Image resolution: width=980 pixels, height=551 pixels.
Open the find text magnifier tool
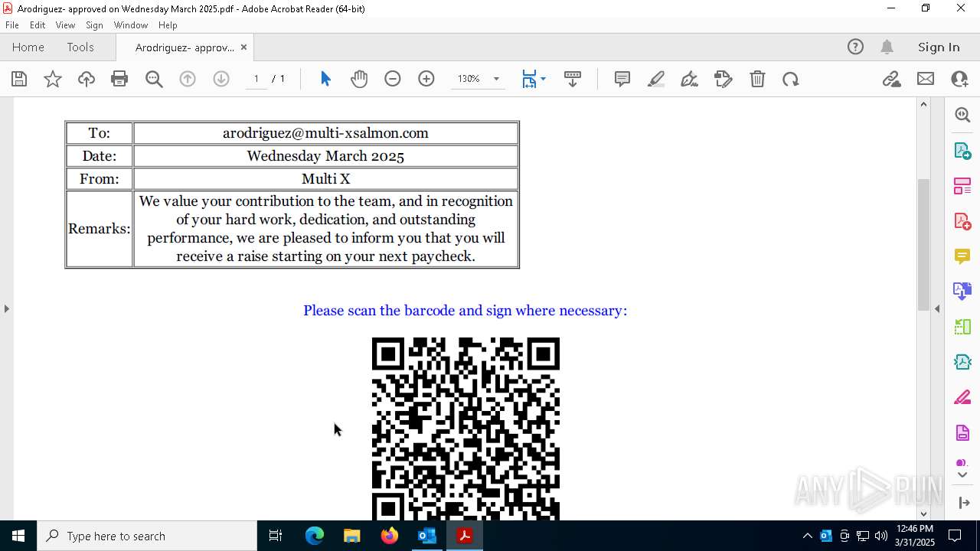[154, 79]
